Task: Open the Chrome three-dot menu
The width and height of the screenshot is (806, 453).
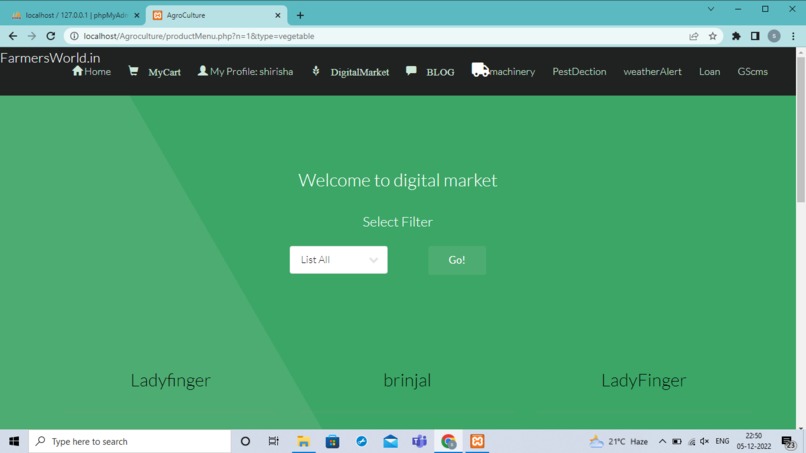Action: pos(793,36)
